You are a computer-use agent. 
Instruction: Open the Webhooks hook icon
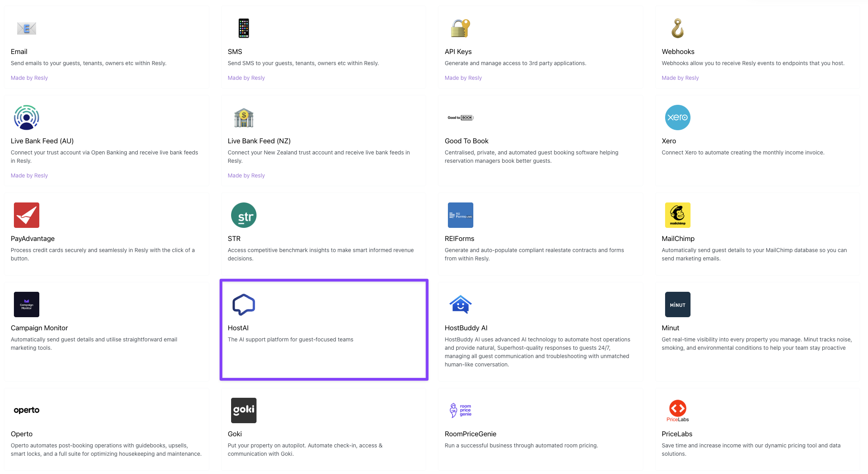tap(677, 28)
